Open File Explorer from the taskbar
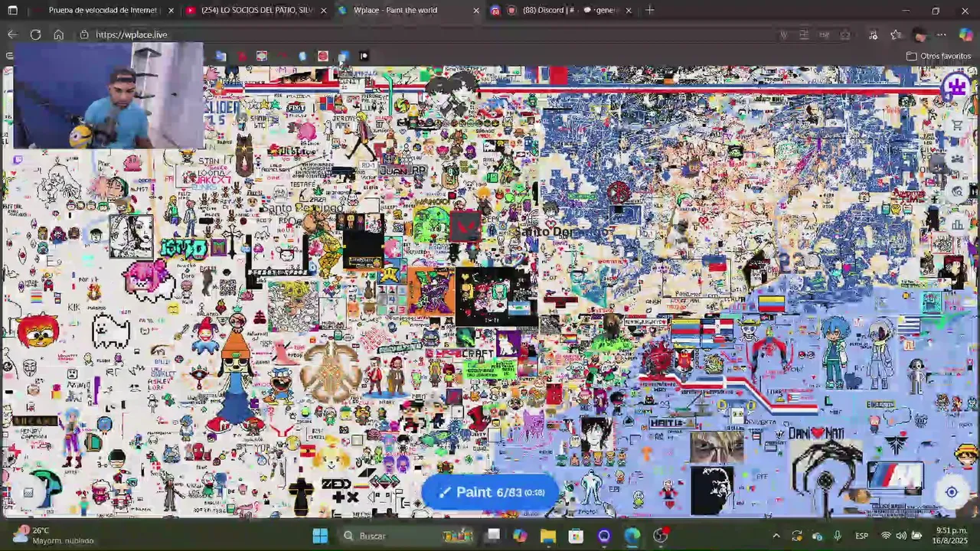 pyautogui.click(x=548, y=536)
